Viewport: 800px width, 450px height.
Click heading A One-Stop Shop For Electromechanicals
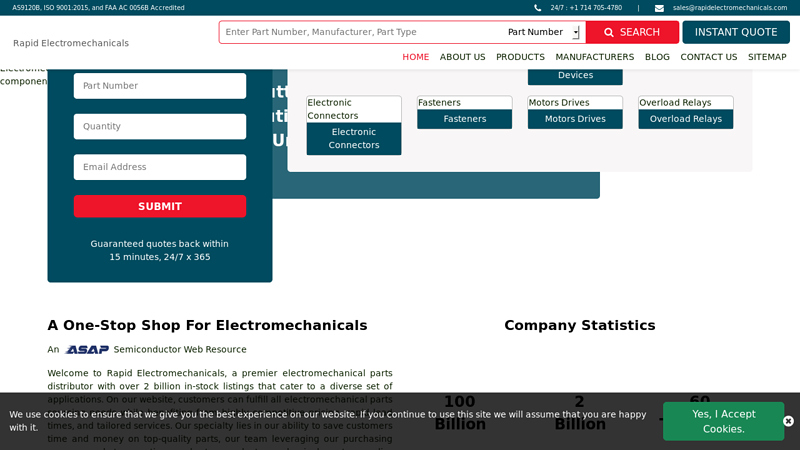207,325
